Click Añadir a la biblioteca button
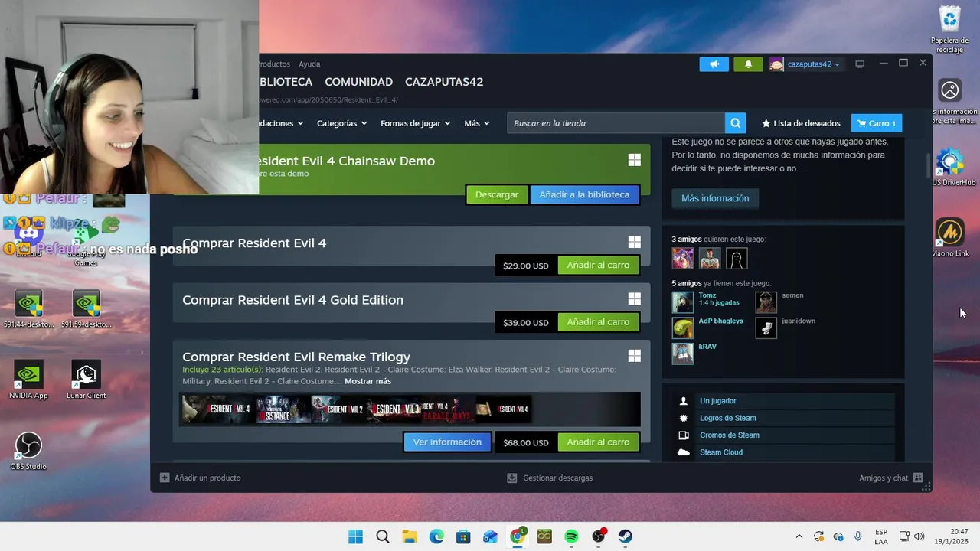980x551 pixels. coord(584,194)
